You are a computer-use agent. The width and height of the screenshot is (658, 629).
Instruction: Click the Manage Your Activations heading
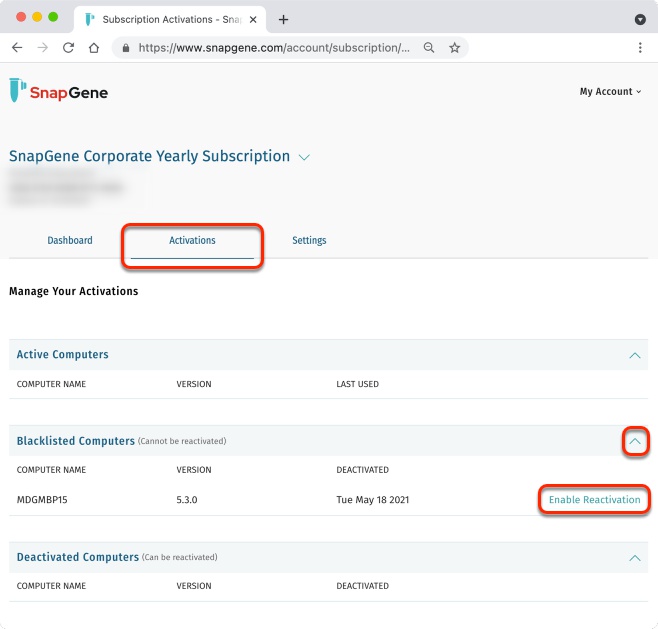(x=73, y=291)
